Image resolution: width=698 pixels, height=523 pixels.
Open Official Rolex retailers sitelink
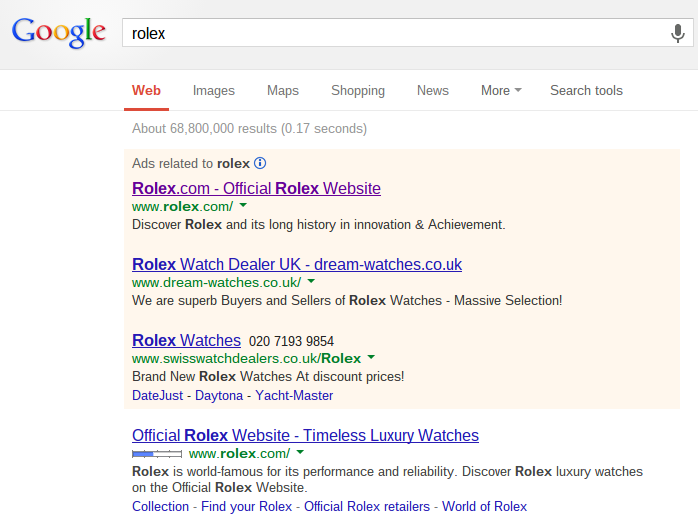367,507
